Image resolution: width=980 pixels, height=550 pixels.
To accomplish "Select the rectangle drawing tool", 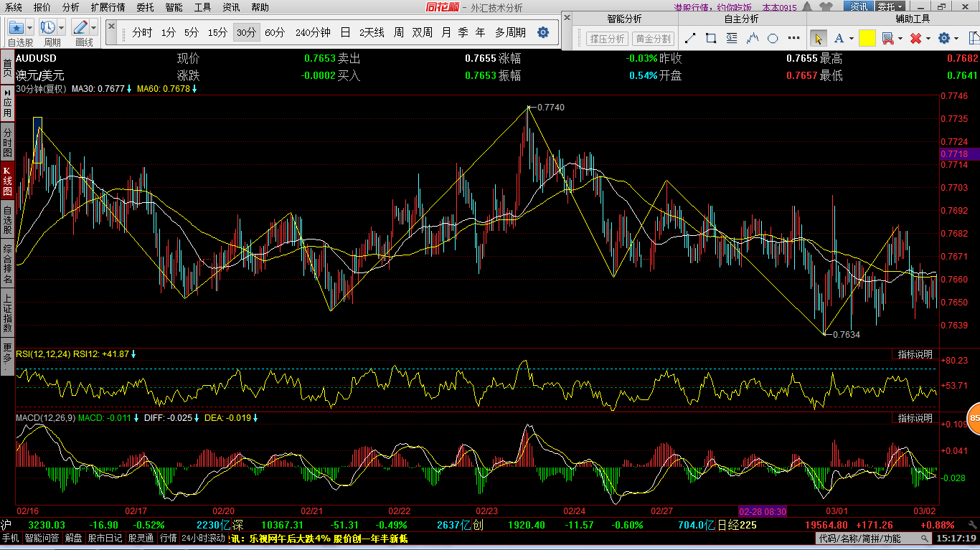I will [x=711, y=38].
